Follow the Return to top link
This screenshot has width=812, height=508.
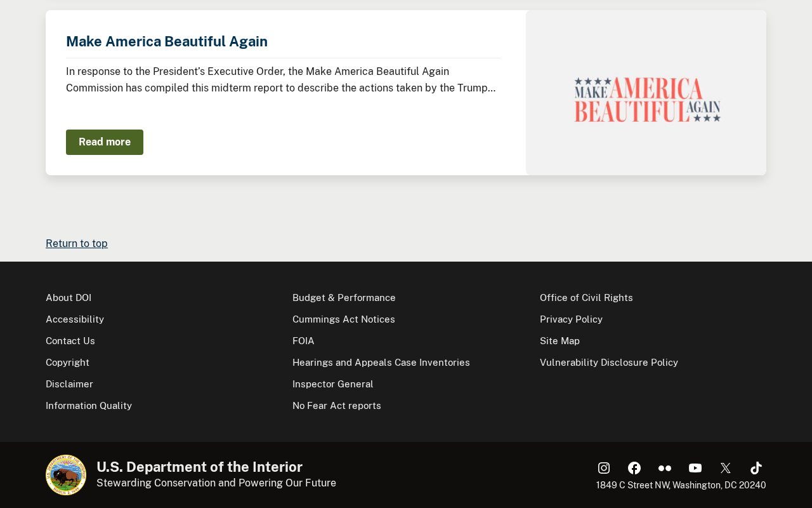(77, 243)
